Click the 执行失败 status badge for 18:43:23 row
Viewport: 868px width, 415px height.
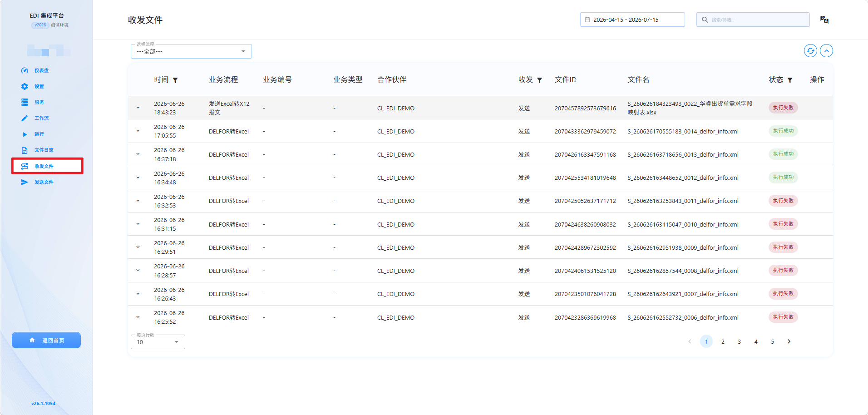pos(783,108)
